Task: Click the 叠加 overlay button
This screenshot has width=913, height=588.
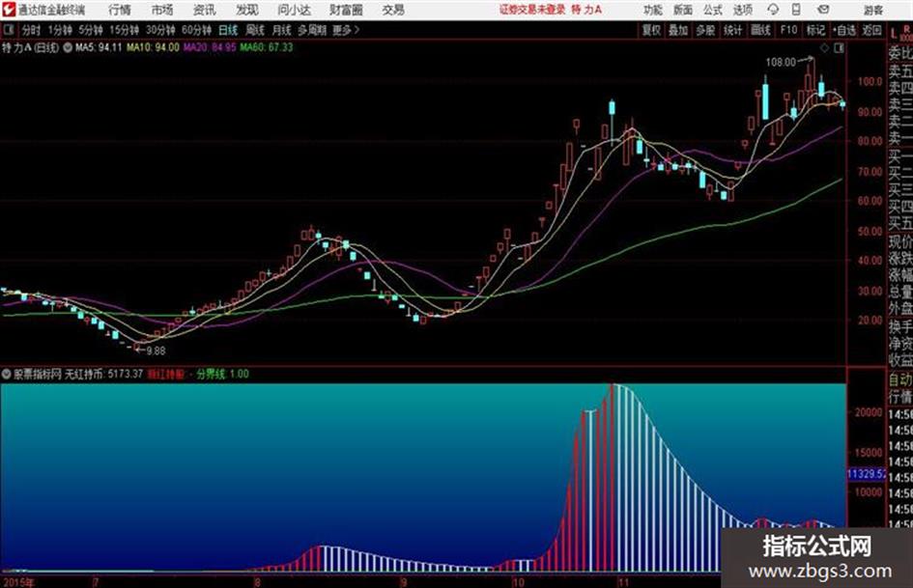Action: click(678, 30)
